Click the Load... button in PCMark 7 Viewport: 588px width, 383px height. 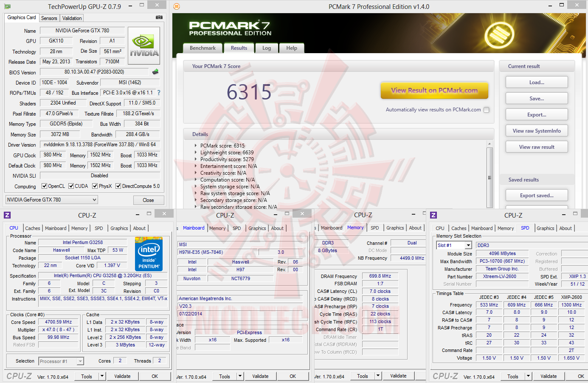tap(537, 82)
